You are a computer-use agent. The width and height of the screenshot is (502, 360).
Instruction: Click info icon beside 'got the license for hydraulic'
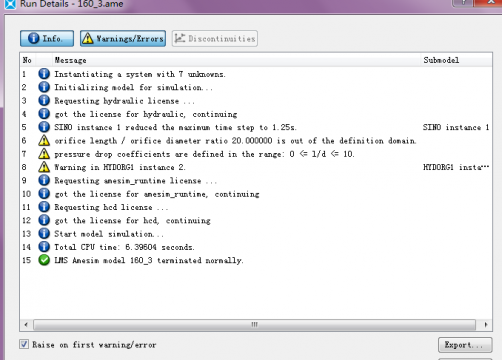pos(44,114)
